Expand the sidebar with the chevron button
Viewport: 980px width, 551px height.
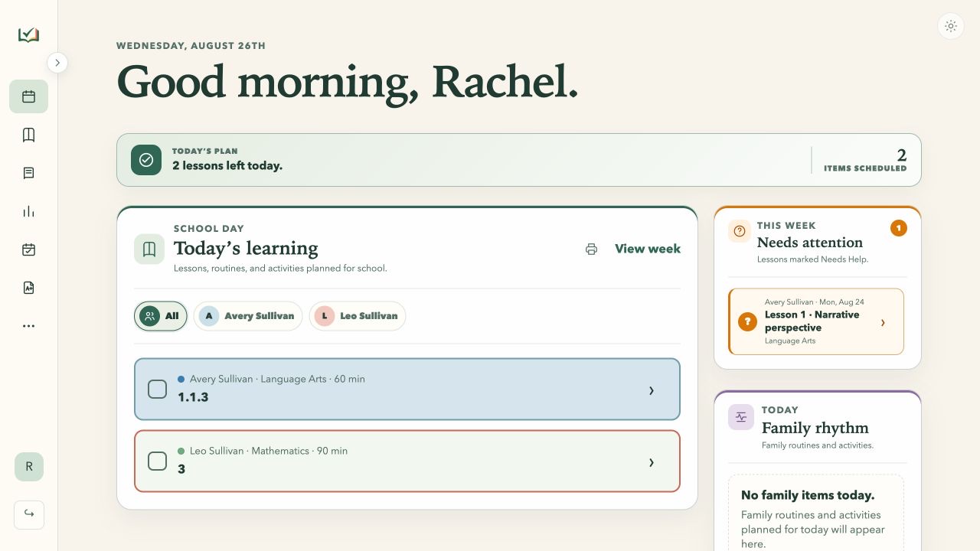pos(57,63)
